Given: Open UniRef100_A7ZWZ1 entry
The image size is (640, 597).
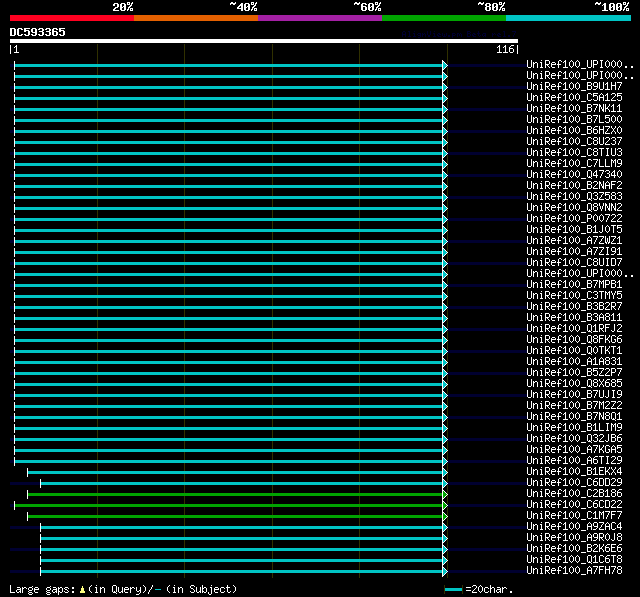Looking at the screenshot, I should [x=574, y=241].
